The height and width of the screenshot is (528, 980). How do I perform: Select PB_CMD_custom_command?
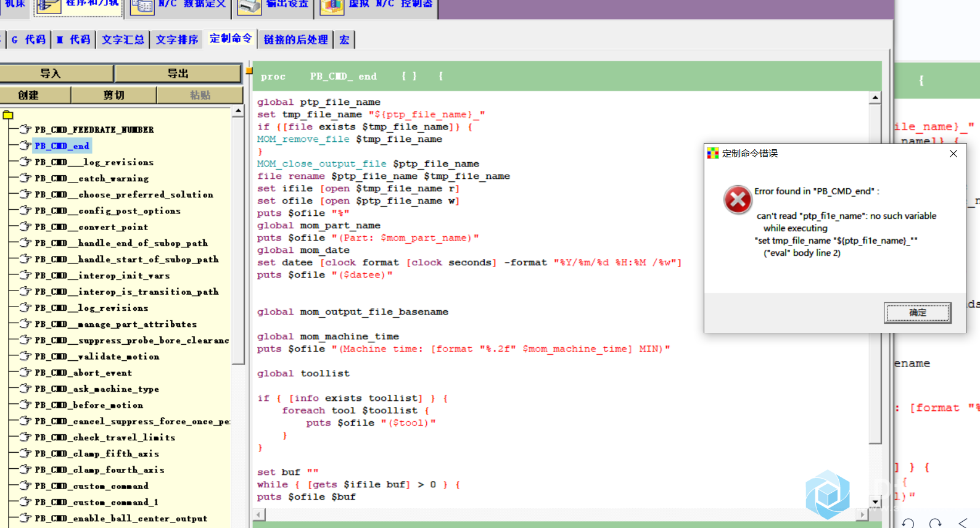point(91,486)
